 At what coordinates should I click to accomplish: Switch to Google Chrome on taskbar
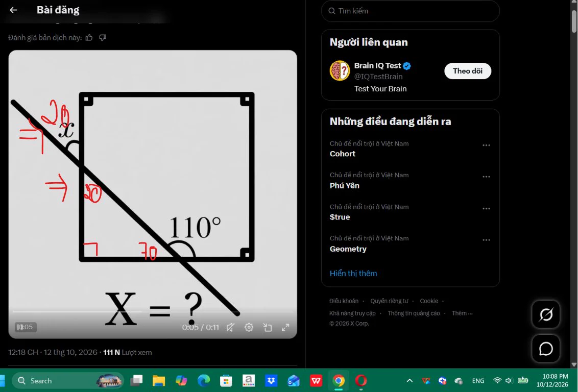click(339, 381)
